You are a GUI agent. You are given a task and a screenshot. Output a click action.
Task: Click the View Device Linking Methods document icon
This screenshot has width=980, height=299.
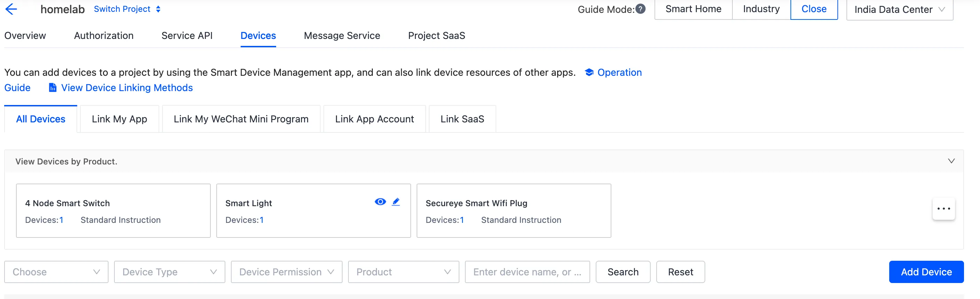tap(53, 88)
